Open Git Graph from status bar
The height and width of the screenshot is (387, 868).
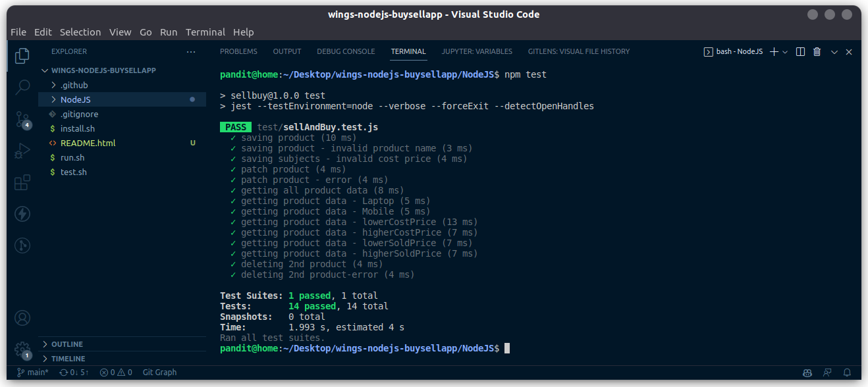pos(159,373)
